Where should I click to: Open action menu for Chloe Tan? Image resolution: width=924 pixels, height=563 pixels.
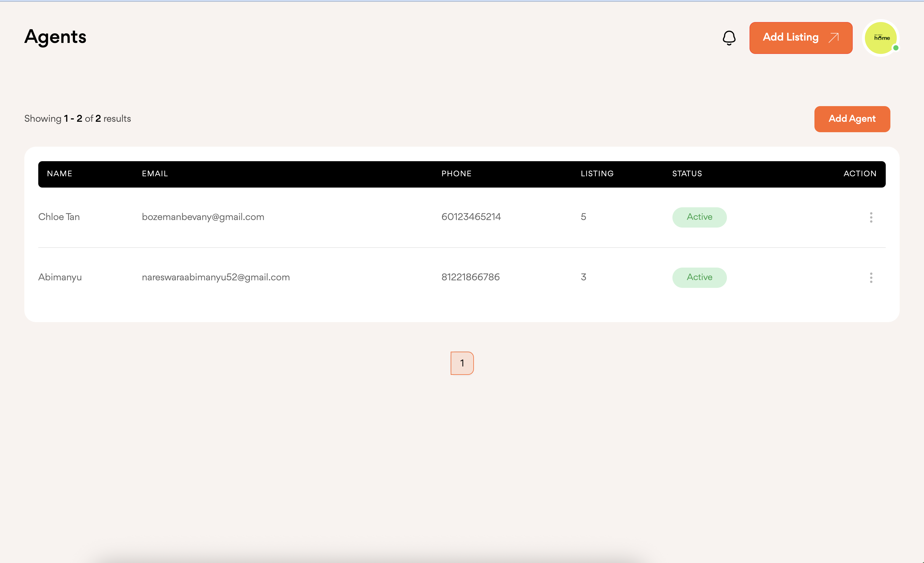click(871, 217)
